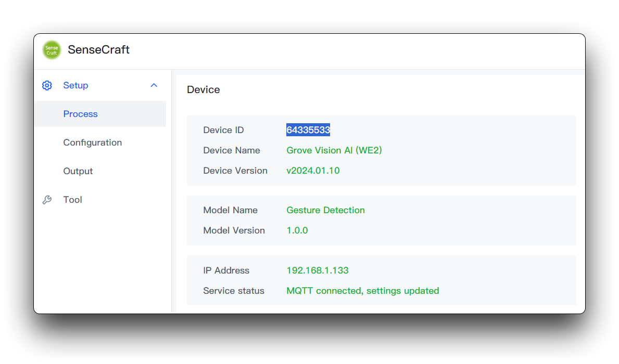Click the Setup gear icon

click(47, 85)
